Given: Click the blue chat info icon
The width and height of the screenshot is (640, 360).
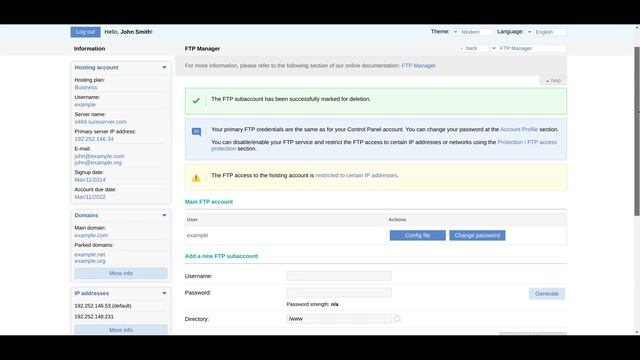Looking at the screenshot, I should [196, 132].
